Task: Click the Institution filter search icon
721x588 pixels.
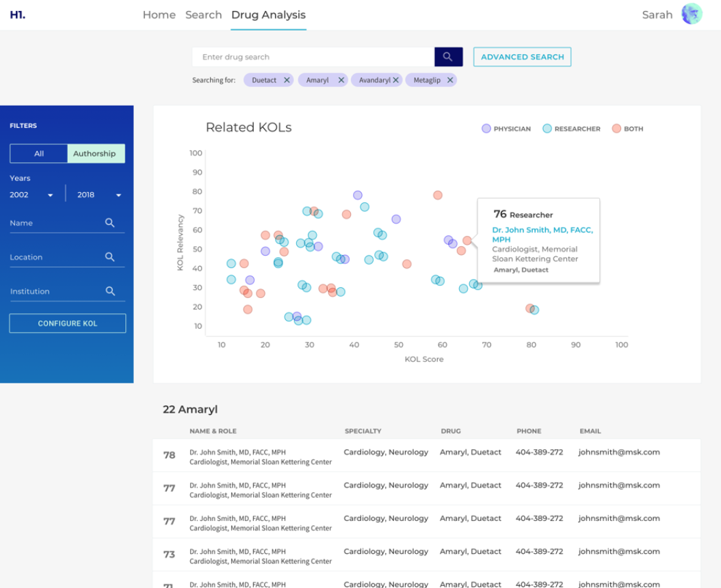Action: tap(110, 291)
